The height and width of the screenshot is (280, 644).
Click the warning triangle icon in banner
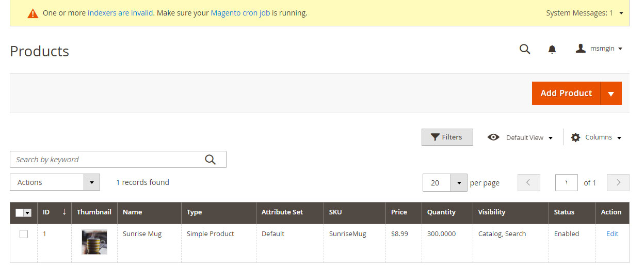33,13
